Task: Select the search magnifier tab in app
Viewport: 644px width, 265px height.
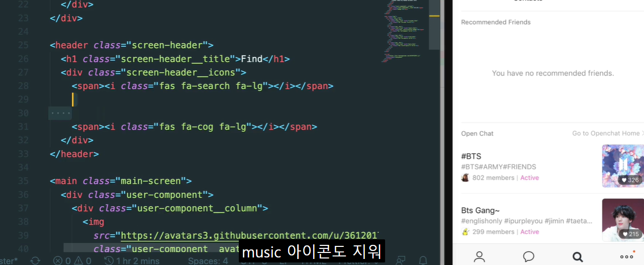Action: 578,257
